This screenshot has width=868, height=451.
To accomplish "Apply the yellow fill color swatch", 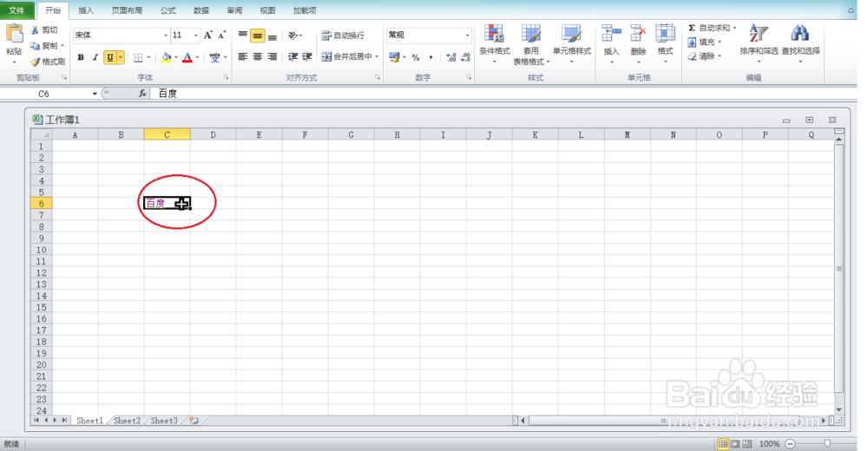I will click(x=166, y=57).
